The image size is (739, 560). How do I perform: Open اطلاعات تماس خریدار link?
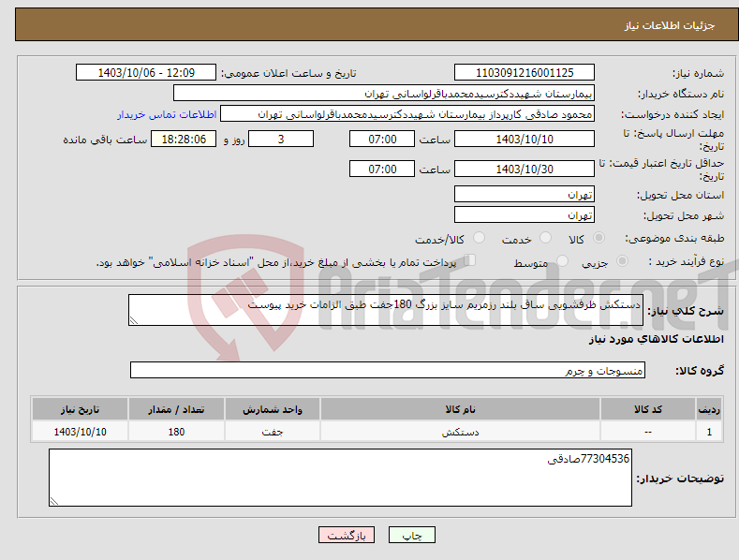[167, 114]
